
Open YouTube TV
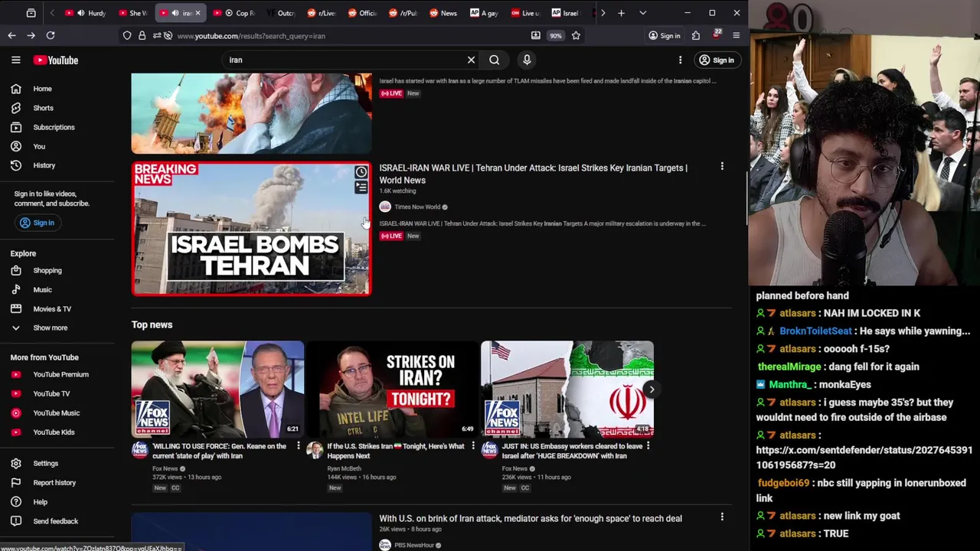click(x=51, y=393)
